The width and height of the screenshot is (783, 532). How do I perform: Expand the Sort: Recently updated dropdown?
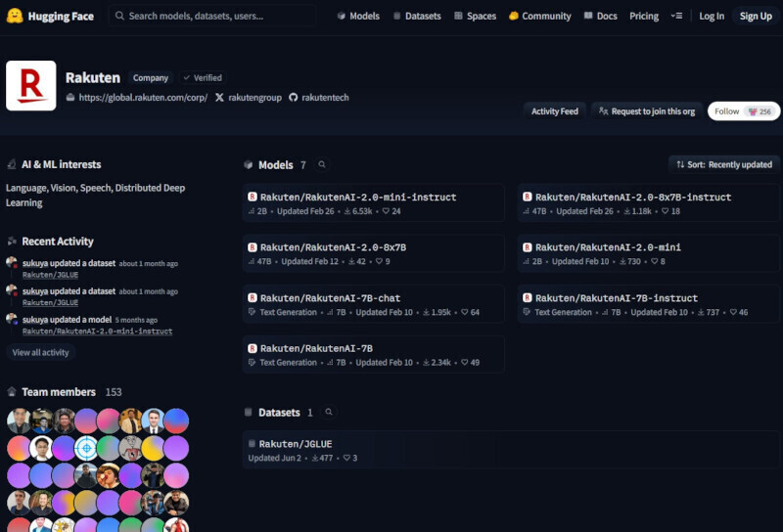724,164
